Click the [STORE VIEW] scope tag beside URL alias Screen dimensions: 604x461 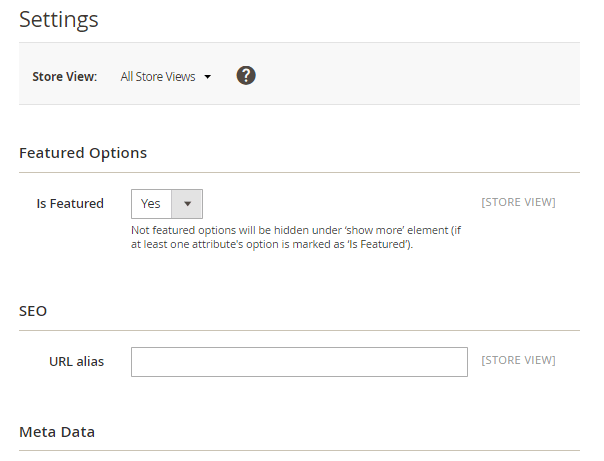(518, 360)
